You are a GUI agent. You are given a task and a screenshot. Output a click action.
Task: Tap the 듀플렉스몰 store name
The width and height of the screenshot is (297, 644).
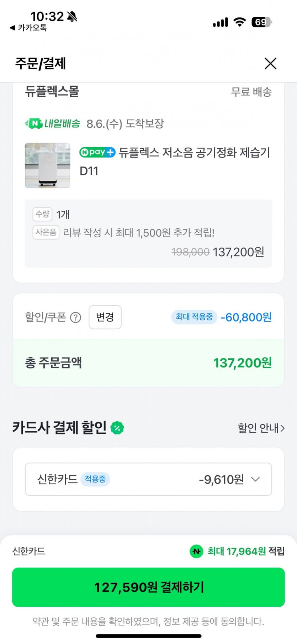[x=52, y=92]
